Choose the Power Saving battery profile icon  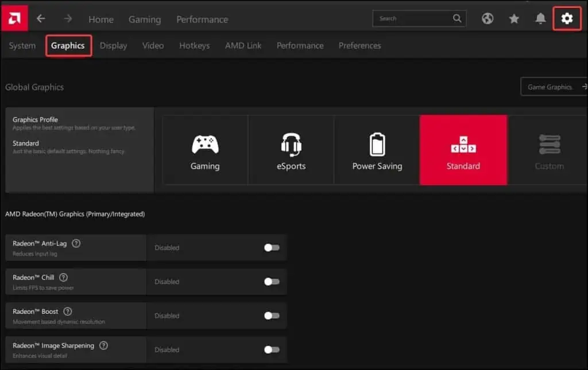coord(377,144)
